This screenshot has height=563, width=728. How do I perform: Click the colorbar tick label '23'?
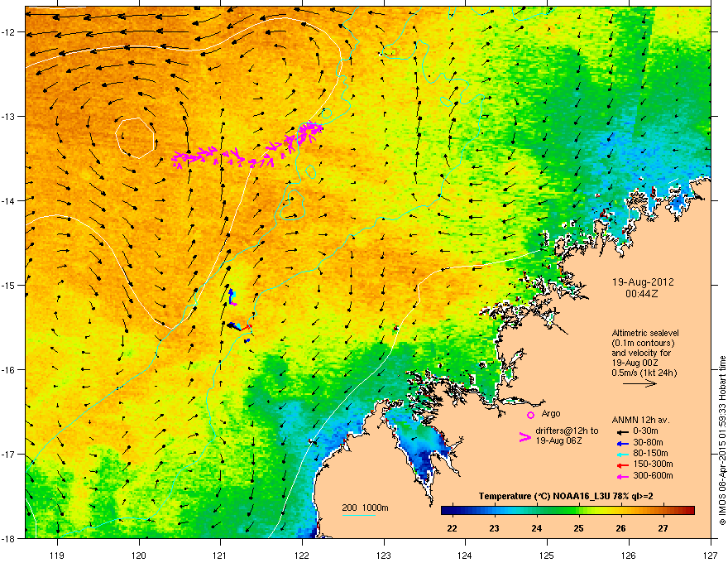[x=494, y=528]
